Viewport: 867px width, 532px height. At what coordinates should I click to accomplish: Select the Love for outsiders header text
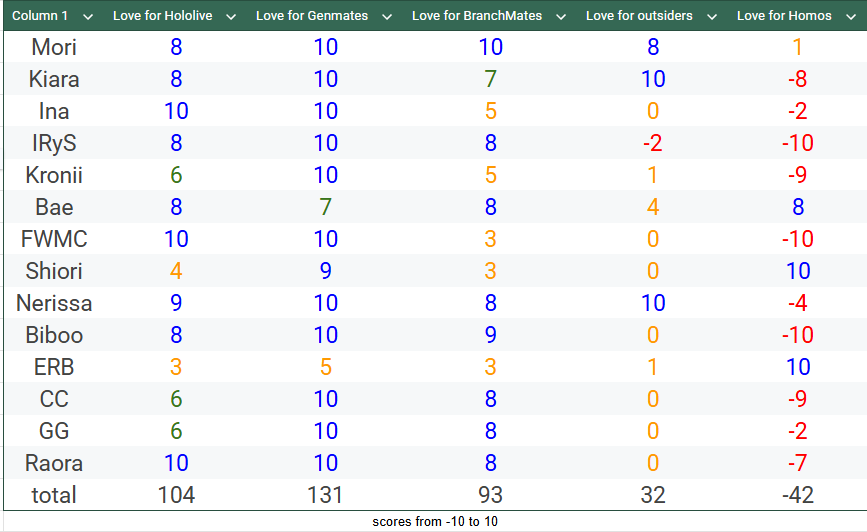pos(639,15)
